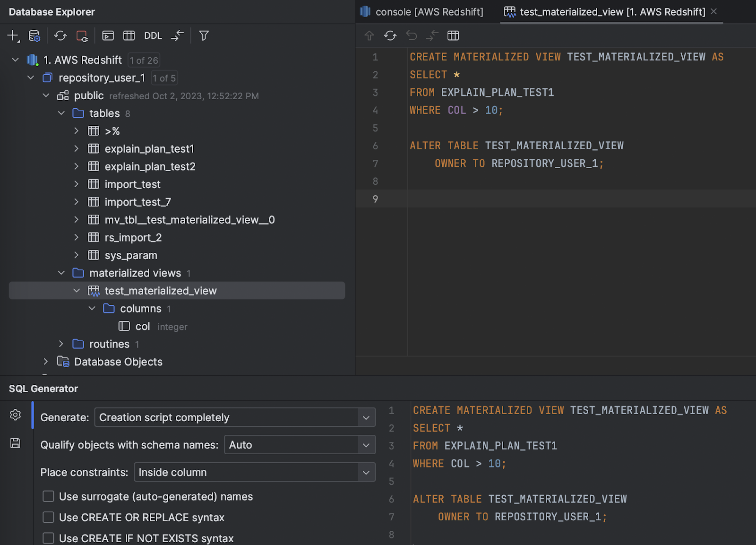Click the New data source plus icon
This screenshot has width=756, height=545.
click(12, 35)
